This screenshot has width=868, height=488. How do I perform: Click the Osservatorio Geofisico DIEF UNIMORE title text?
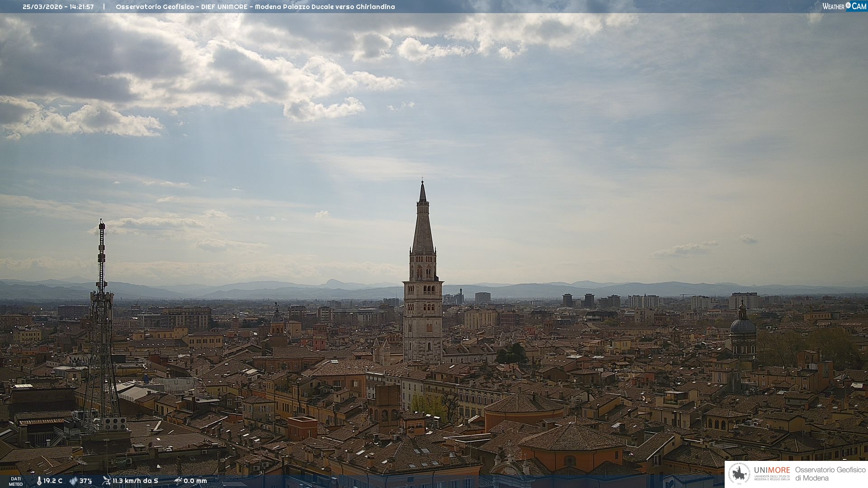tap(181, 7)
